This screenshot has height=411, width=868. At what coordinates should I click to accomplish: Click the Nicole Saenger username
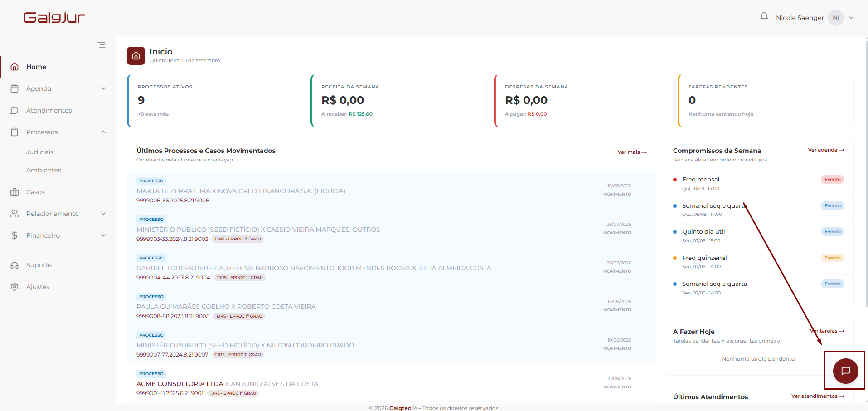pyautogui.click(x=800, y=18)
